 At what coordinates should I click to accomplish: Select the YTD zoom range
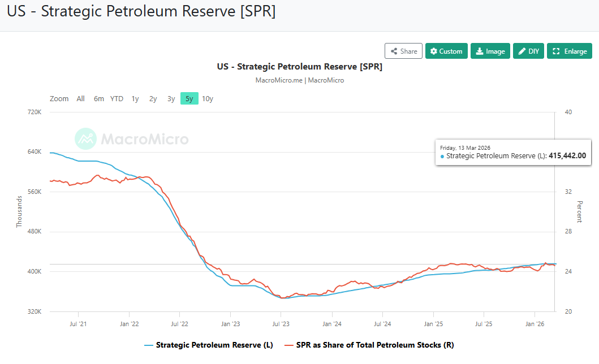117,99
